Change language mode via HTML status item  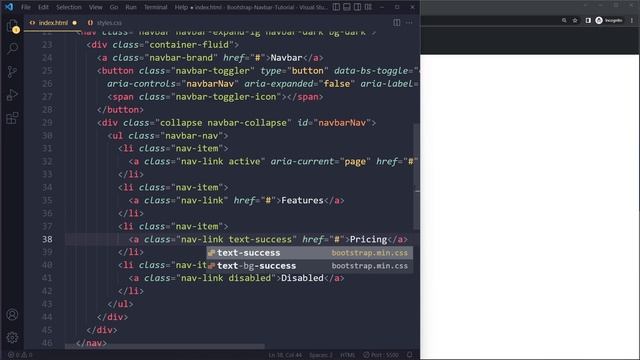(x=348, y=355)
